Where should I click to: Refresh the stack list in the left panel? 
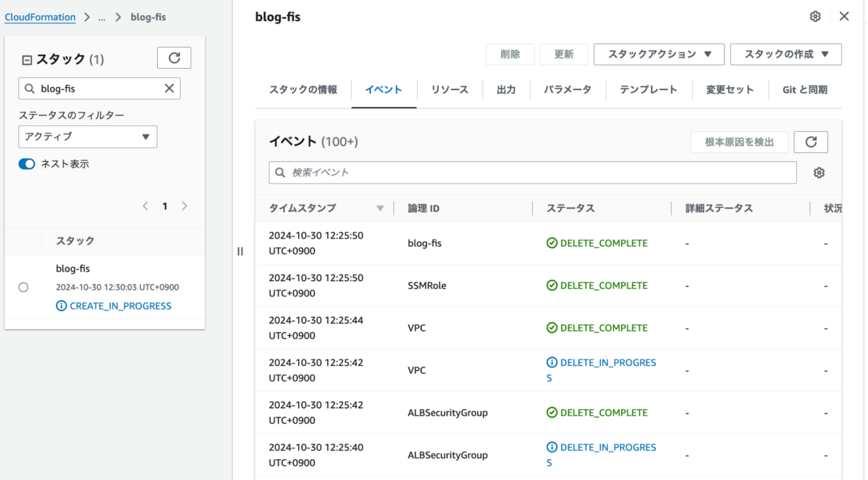pos(174,58)
